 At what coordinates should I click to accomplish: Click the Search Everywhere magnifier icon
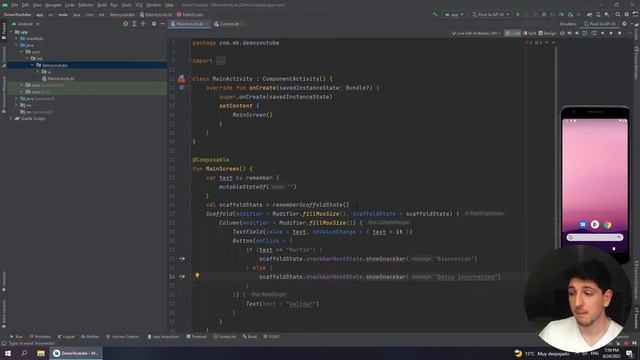click(618, 14)
